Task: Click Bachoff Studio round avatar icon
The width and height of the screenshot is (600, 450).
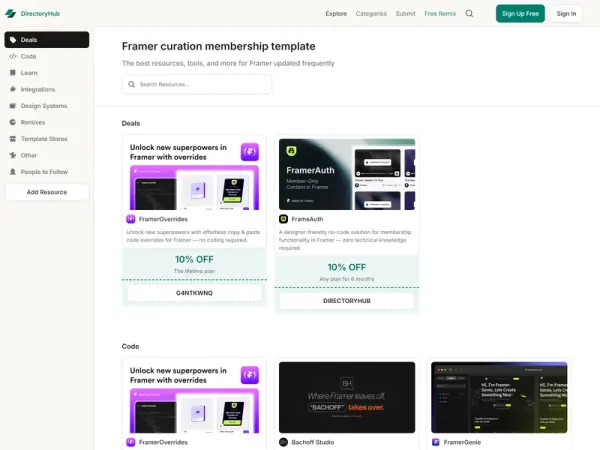Action: coord(284,442)
